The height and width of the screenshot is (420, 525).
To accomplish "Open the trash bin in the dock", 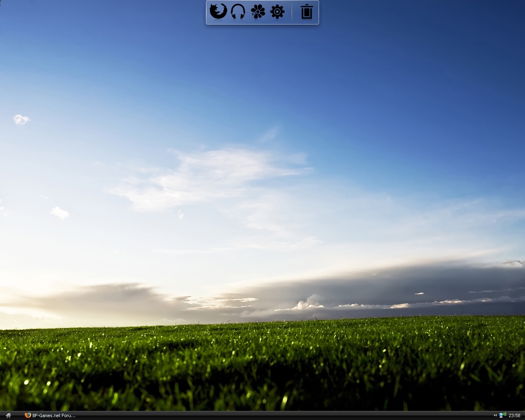I will tap(306, 12).
